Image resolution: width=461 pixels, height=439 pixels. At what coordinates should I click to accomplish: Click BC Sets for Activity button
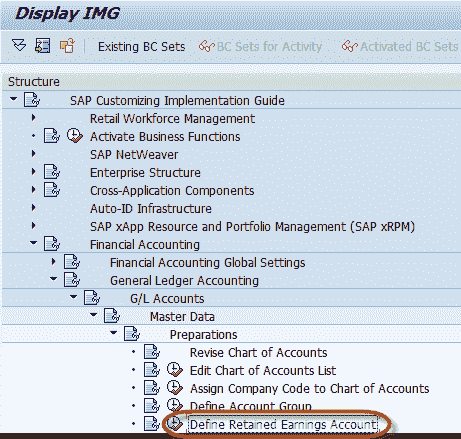pyautogui.click(x=260, y=47)
